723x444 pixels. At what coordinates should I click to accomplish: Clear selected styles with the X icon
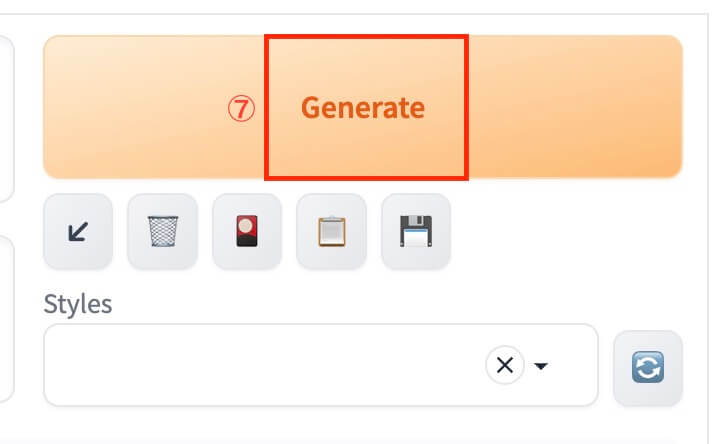click(x=505, y=366)
